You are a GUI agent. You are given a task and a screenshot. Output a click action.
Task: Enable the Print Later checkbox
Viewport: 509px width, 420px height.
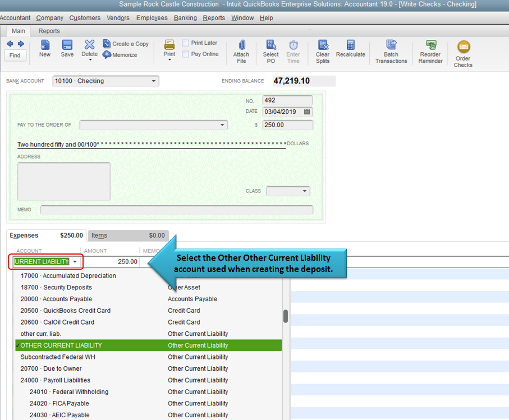(186, 43)
